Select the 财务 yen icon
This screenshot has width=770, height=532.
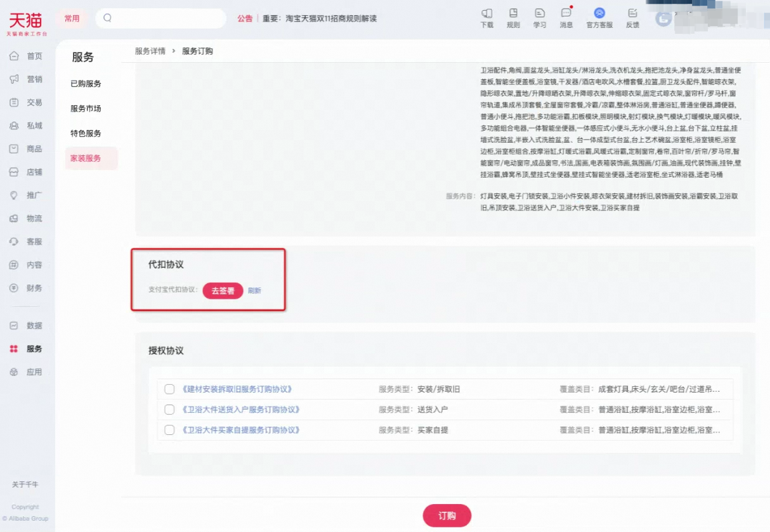point(14,288)
